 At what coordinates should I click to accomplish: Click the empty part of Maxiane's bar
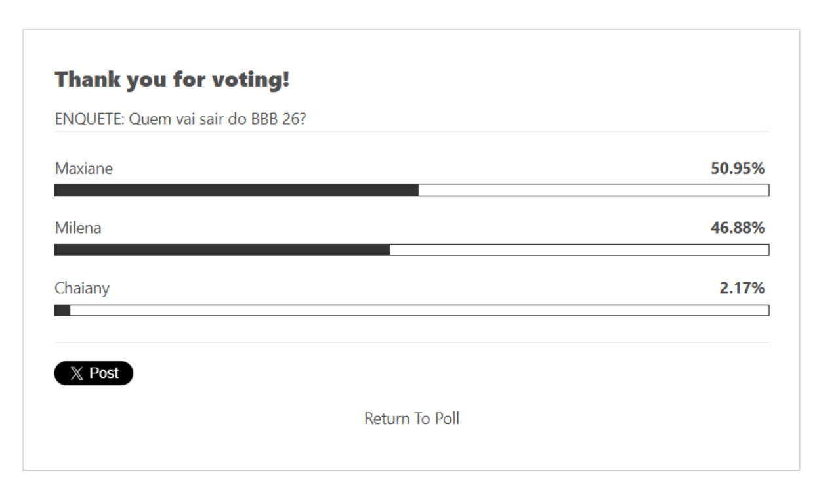pos(593,190)
